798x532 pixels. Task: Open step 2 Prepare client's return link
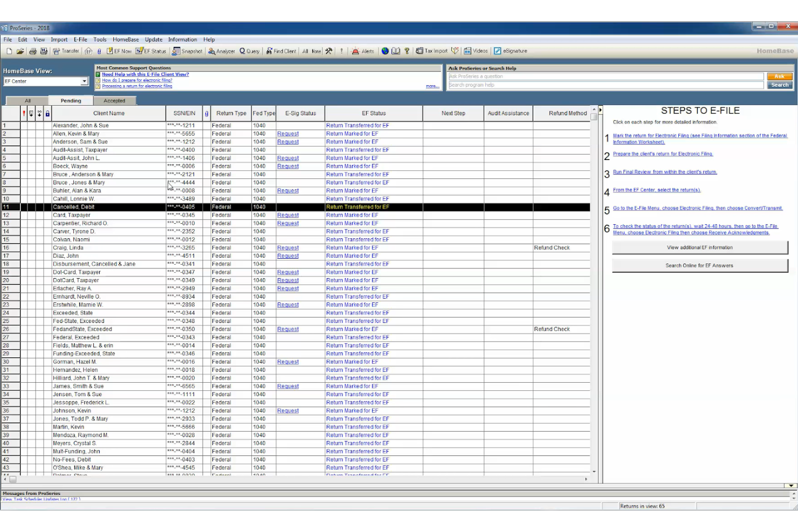coord(663,154)
